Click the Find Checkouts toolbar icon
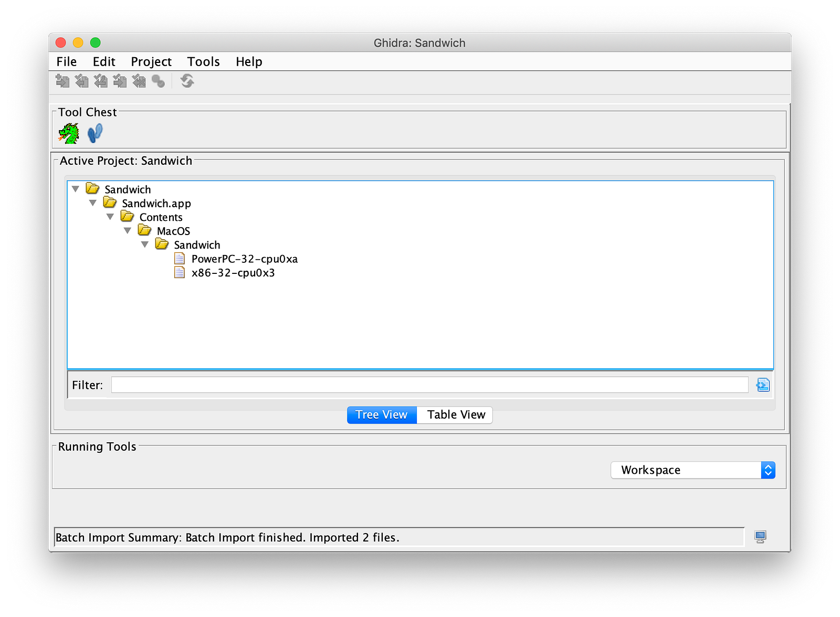This screenshot has width=840, height=617. coord(158,81)
